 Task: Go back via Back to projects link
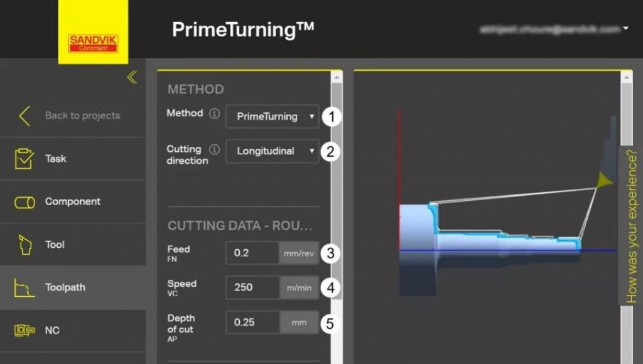point(82,115)
